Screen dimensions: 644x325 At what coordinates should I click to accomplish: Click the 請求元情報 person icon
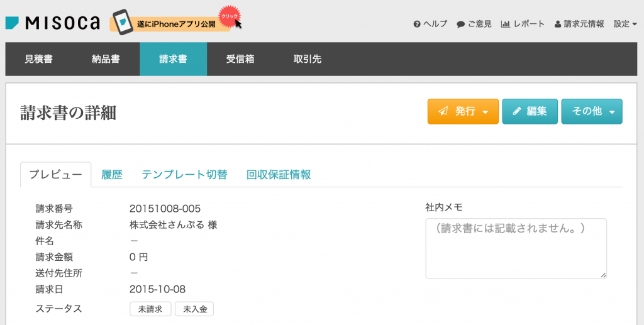(558, 25)
